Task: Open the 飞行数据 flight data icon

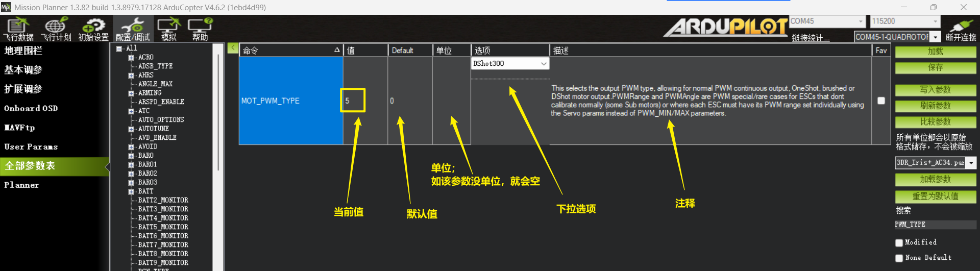Action: click(18, 29)
